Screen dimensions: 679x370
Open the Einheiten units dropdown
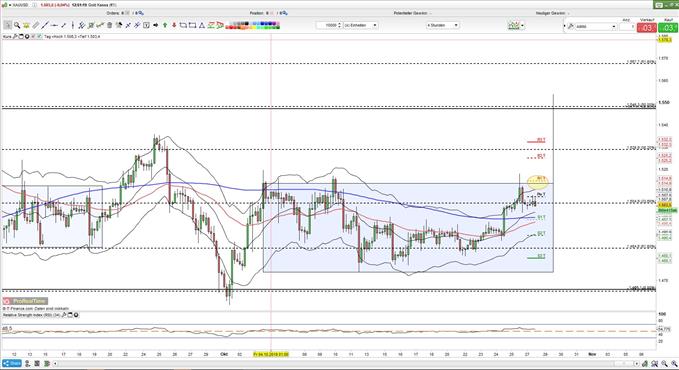(x=360, y=25)
